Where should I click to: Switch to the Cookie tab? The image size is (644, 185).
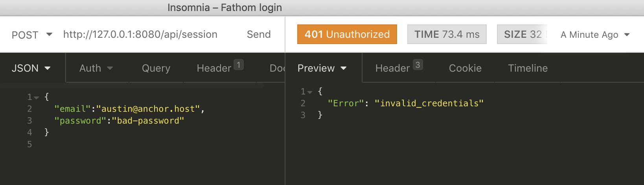pos(465,68)
